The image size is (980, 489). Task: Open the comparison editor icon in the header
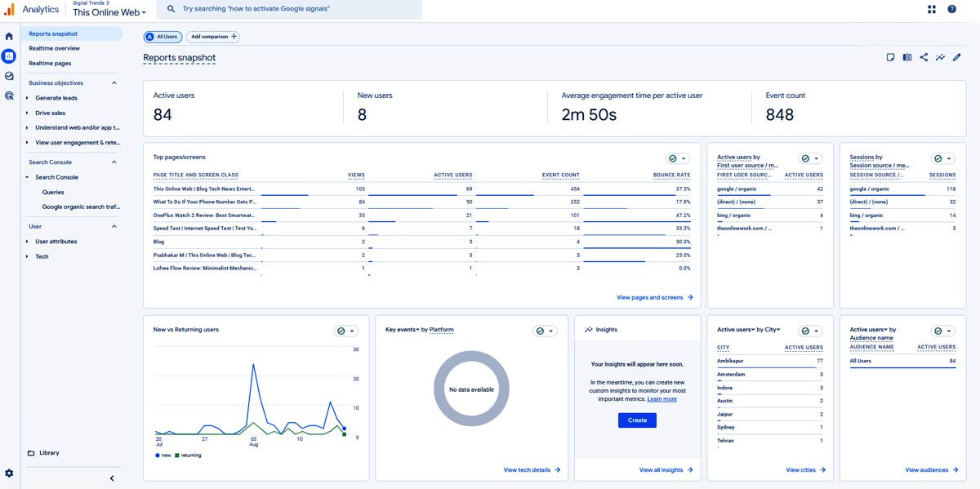pos(906,57)
